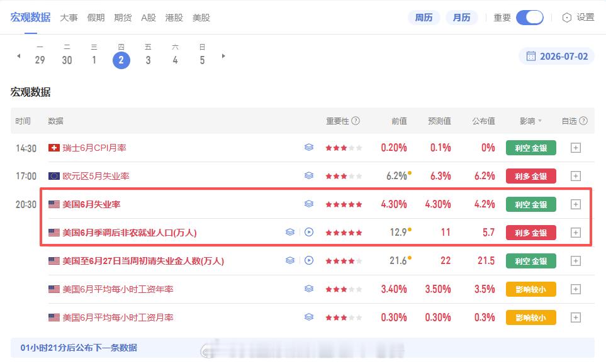The width and height of the screenshot is (606, 364).
Task: Open the calendar icon in date picker
Action: 531,57
